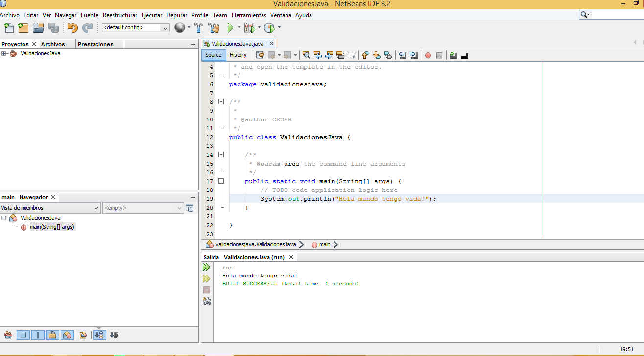644x356 pixels.
Task: Toggle show inner classes button in Navigator
Action: coord(67,335)
